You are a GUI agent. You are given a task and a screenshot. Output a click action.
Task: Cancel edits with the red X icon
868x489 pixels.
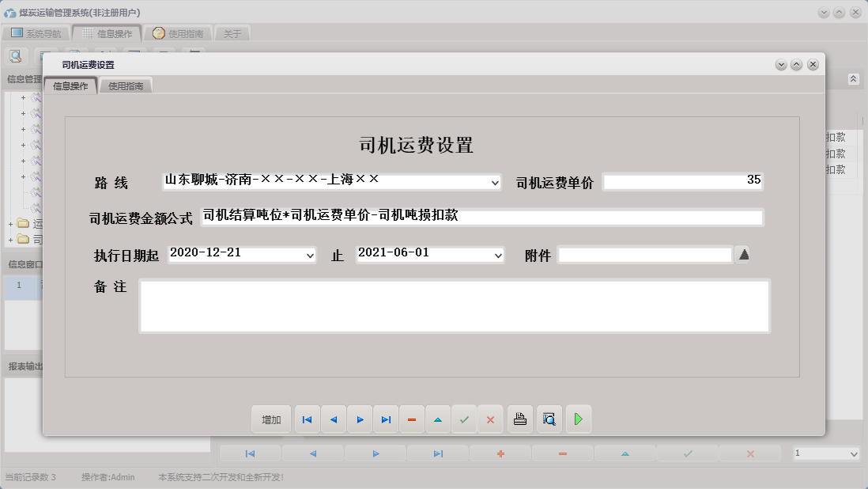pyautogui.click(x=490, y=419)
